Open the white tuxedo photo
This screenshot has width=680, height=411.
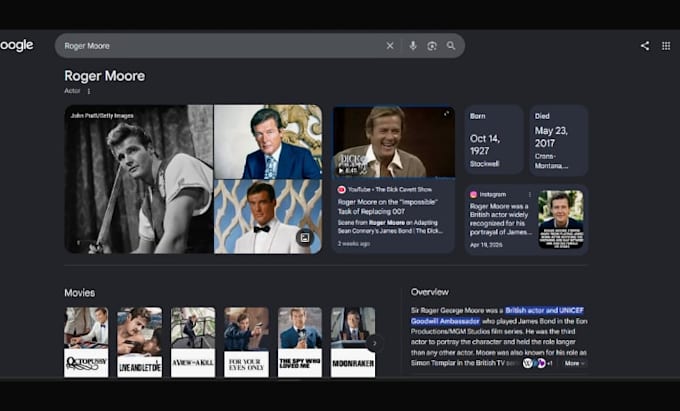[268, 217]
